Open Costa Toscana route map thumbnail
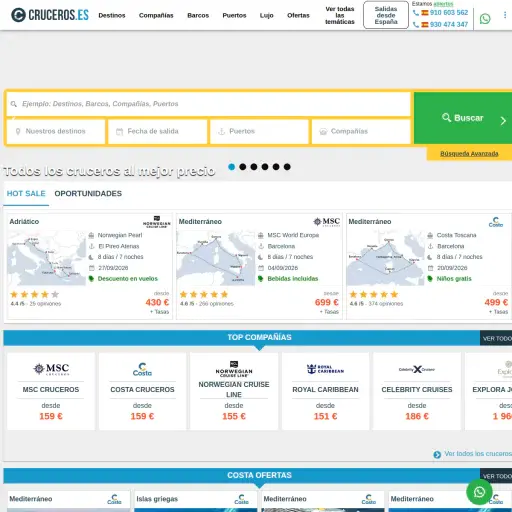This screenshot has height=512, width=512. click(386, 258)
